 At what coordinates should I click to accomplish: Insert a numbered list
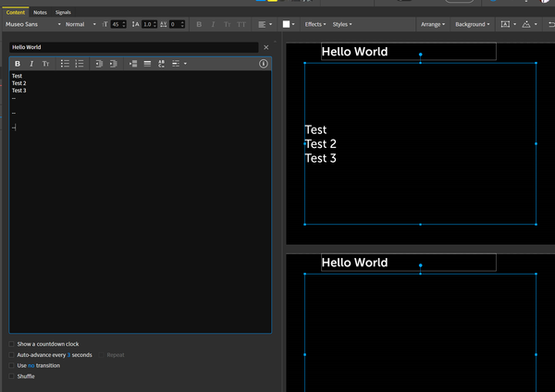click(80, 64)
